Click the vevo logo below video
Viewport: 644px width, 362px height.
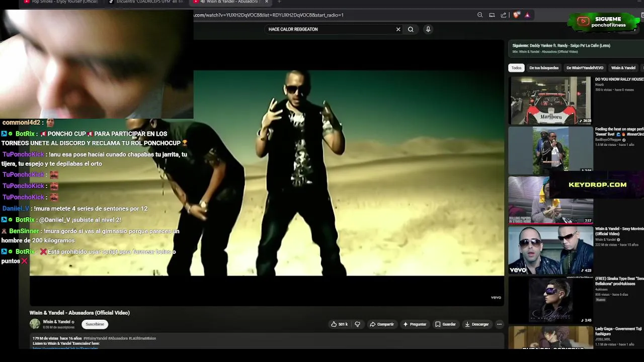pyautogui.click(x=496, y=298)
